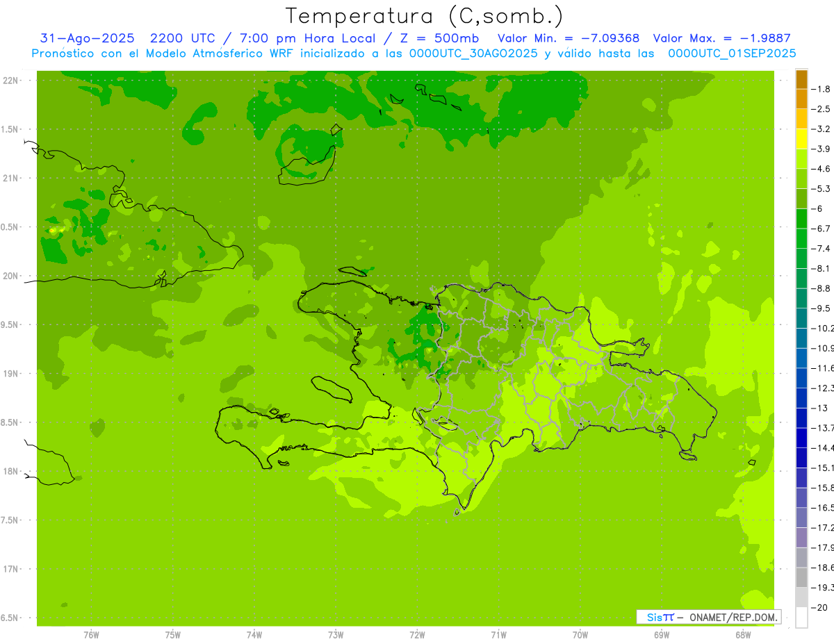Click the '-20' legend value
834x644 pixels.
[x=819, y=607]
